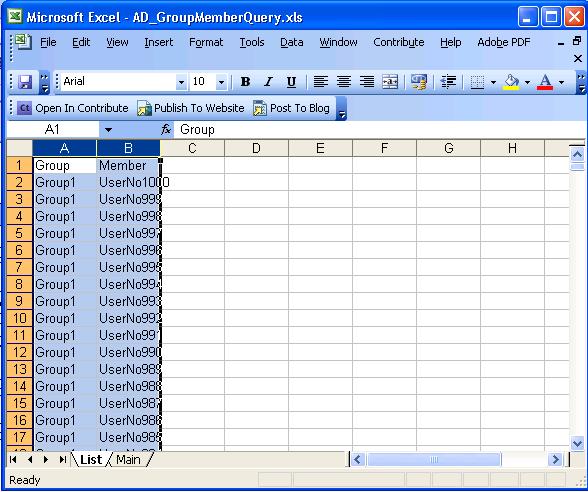Viewport: 588px width, 492px height.
Task: Click Open In Contribute button
Action: pos(73,108)
